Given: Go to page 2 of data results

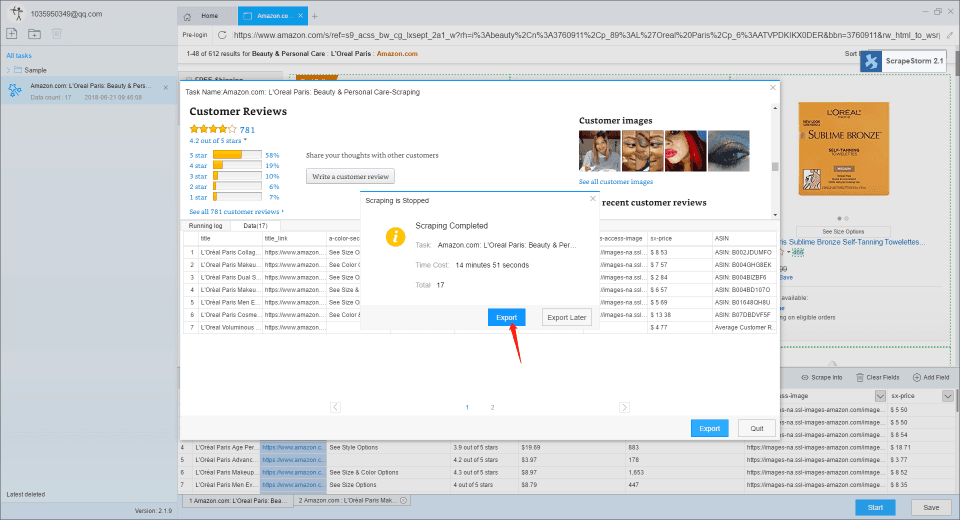Looking at the screenshot, I should click(x=492, y=408).
